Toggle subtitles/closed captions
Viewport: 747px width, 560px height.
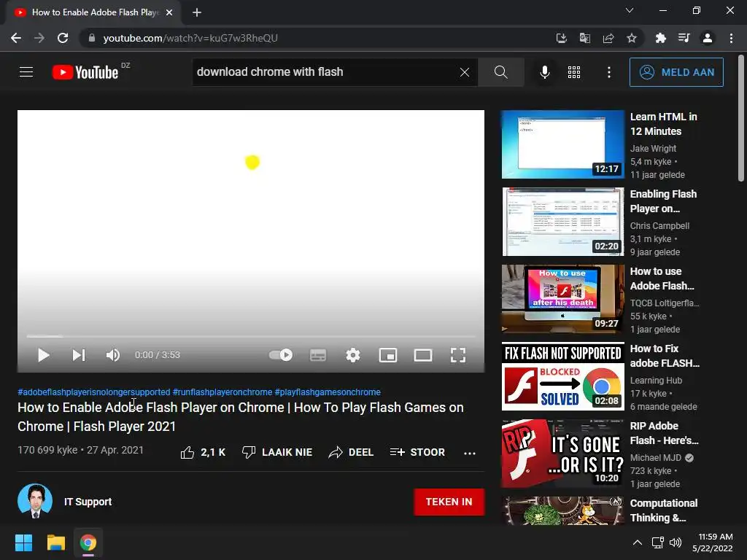(318, 355)
